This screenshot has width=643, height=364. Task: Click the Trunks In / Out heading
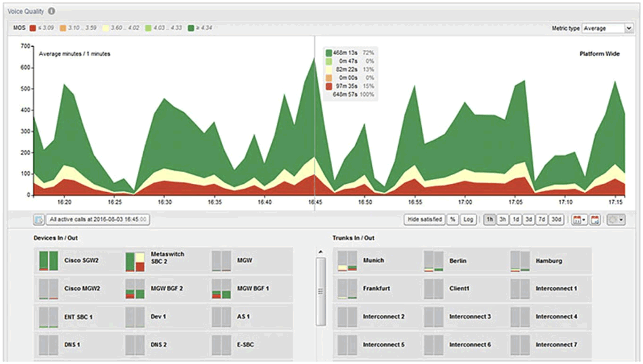pyautogui.click(x=353, y=238)
